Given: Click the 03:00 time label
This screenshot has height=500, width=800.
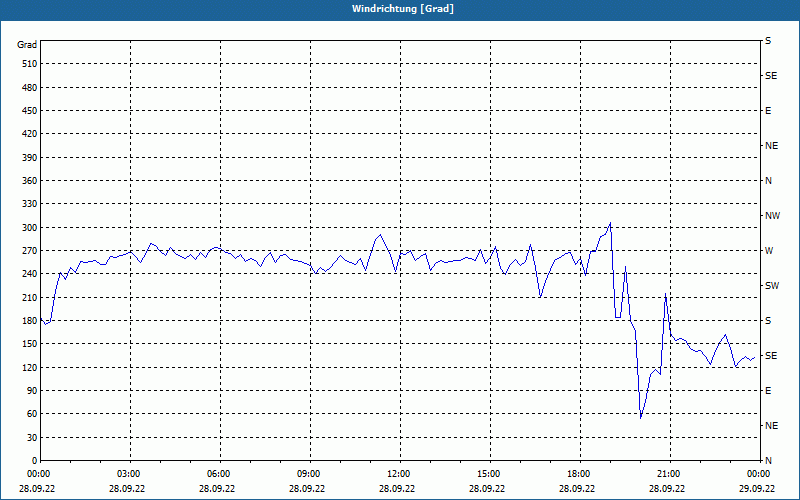Looking at the screenshot, I should tap(129, 474).
